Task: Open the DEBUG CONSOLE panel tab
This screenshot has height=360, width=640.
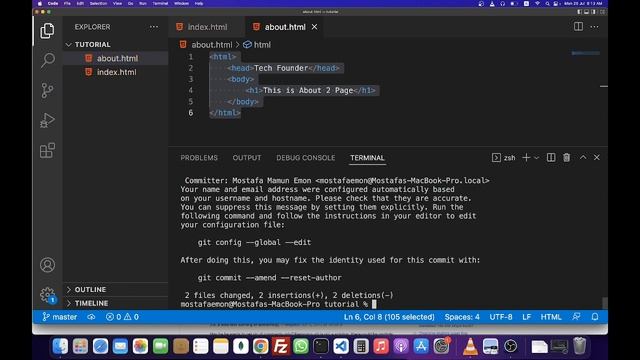Action: (x=305, y=158)
